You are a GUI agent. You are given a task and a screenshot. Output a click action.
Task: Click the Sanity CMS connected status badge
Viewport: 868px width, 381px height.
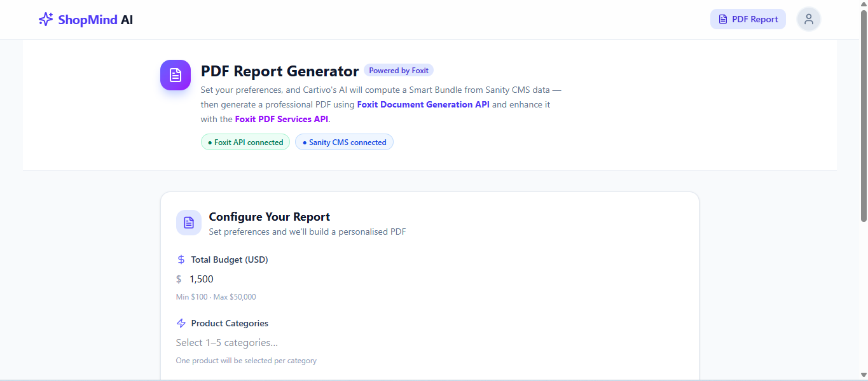pyautogui.click(x=344, y=142)
